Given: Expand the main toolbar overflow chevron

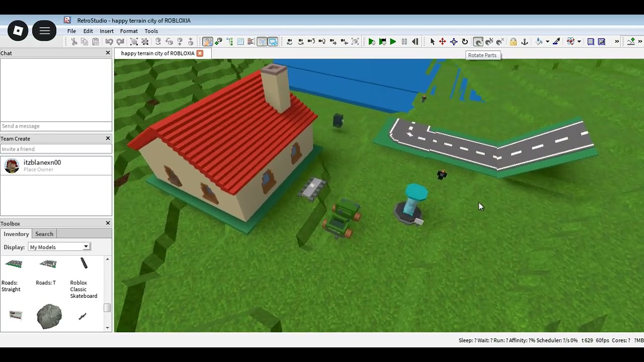Looking at the screenshot, I should click(x=616, y=42).
